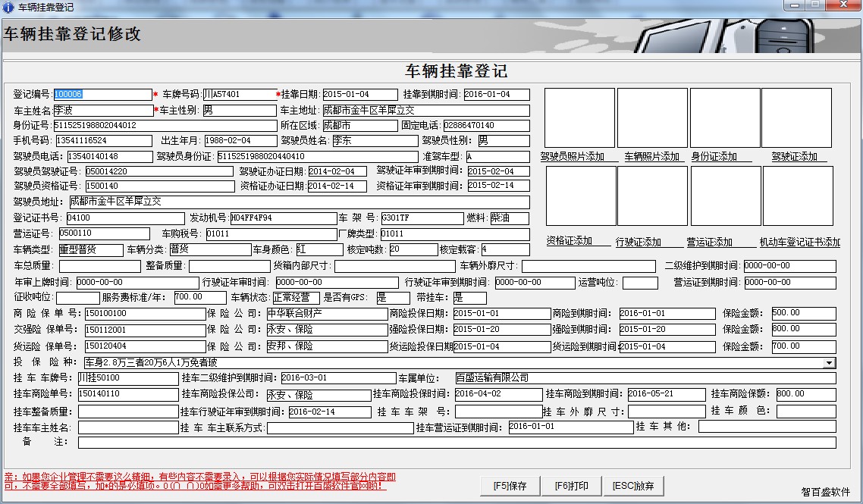Click the 二级维护到期时间 field

tap(789, 266)
